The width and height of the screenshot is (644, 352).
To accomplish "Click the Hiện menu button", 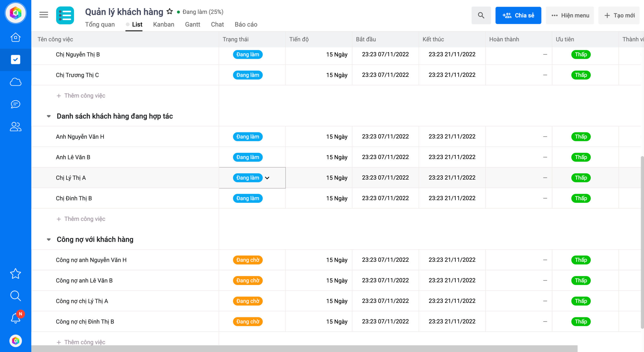I will (570, 15).
